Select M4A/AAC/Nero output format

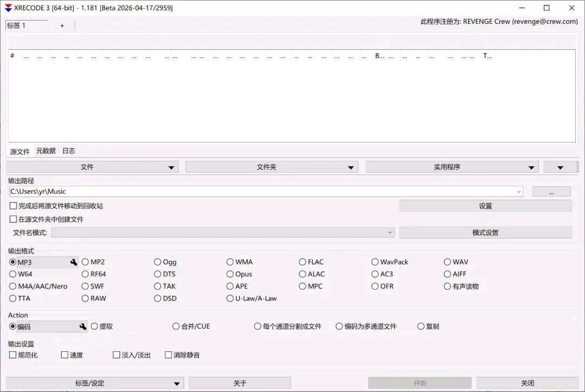[38, 286]
